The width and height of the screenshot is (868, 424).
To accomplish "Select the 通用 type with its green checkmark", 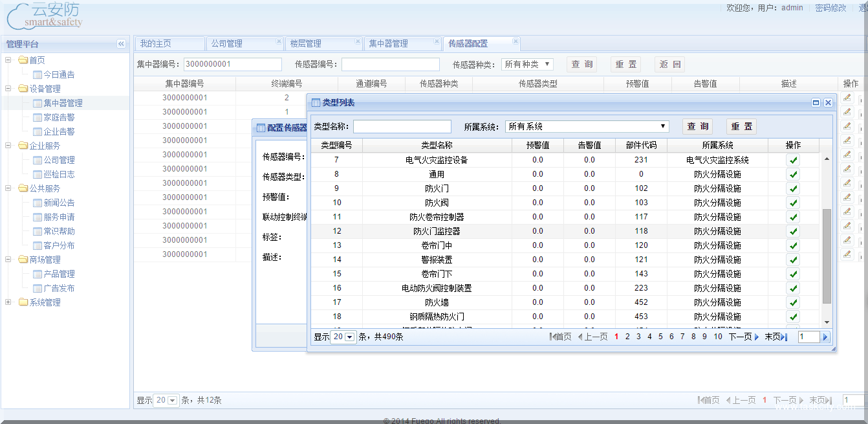I will click(x=792, y=174).
